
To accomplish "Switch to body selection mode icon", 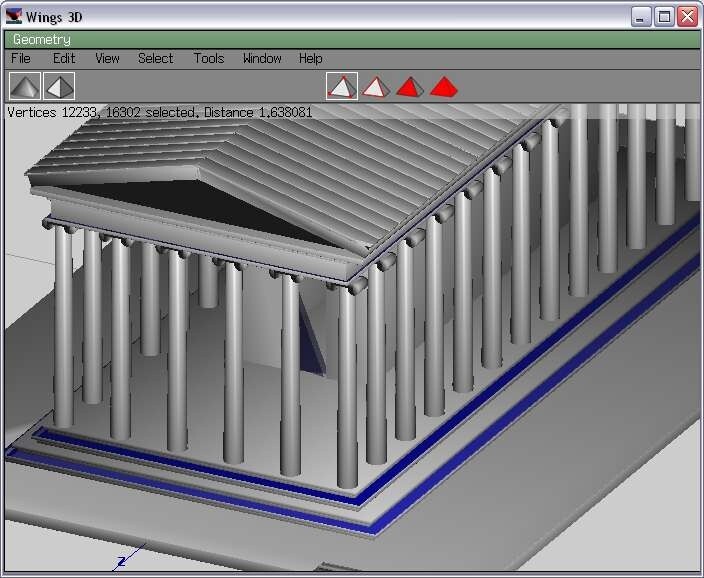I will [x=443, y=87].
